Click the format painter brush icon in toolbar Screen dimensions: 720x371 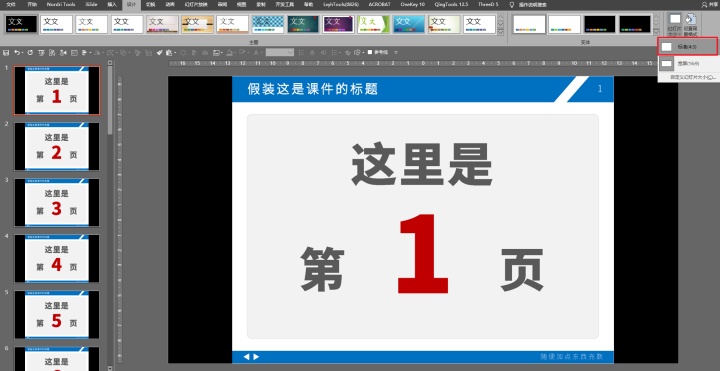[159, 52]
